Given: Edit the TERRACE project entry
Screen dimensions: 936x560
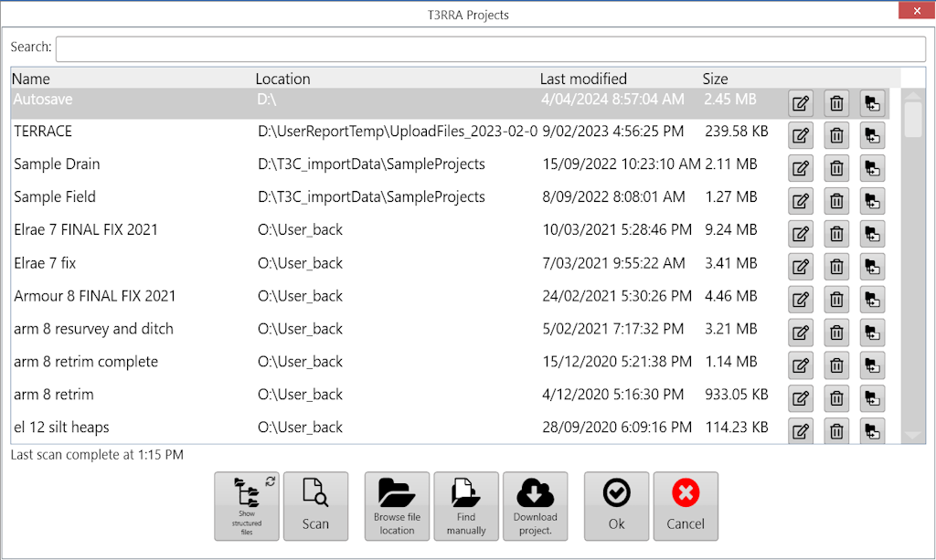Looking at the screenshot, I should [801, 135].
